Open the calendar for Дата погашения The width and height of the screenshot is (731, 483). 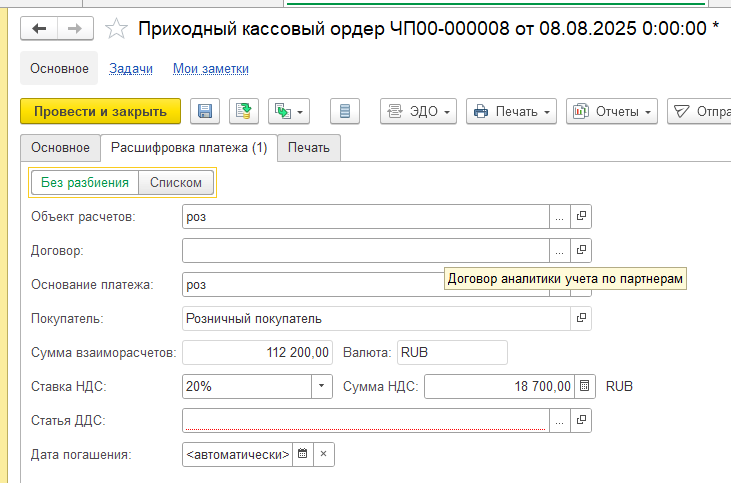[303, 454]
